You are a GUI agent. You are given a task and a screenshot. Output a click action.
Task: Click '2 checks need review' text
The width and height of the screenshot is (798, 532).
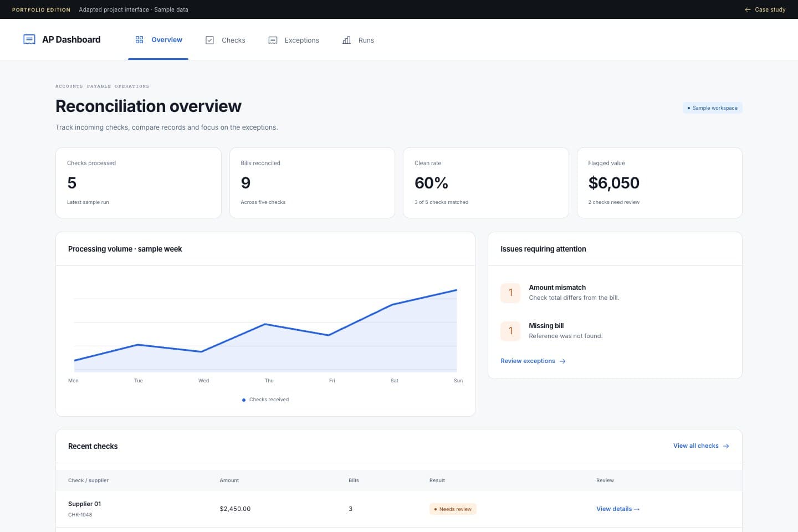(613, 202)
